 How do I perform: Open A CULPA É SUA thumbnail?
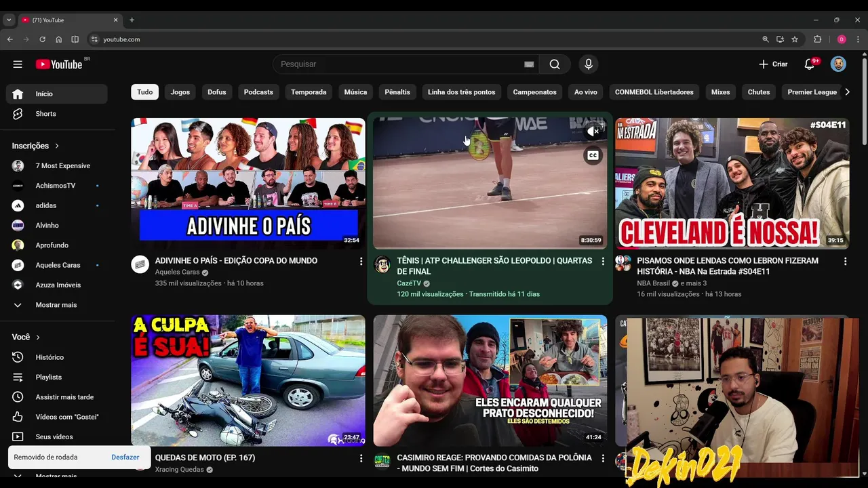[x=248, y=381]
